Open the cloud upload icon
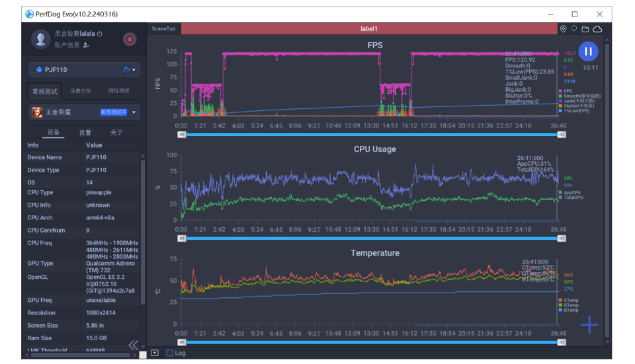Viewport: 635px width, 364px height. pyautogui.click(x=597, y=29)
